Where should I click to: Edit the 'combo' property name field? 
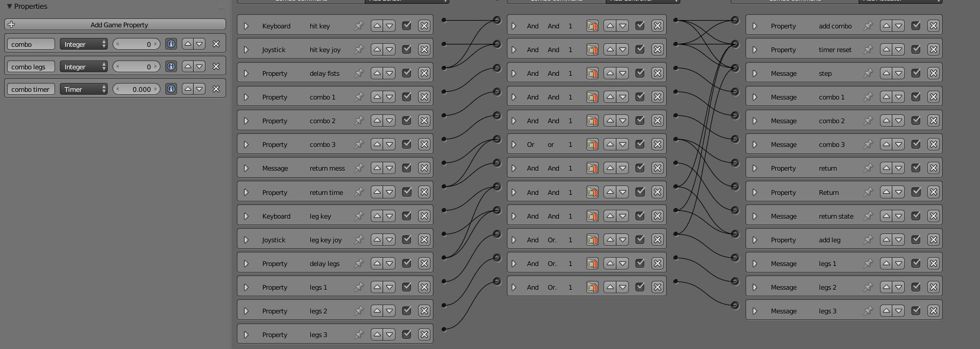(31, 44)
